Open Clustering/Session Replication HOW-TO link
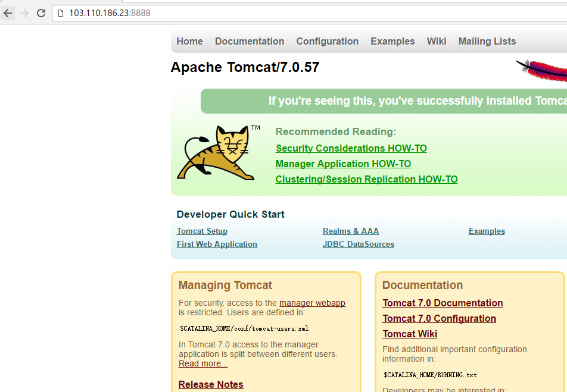This screenshot has width=567, height=392. pos(366,180)
